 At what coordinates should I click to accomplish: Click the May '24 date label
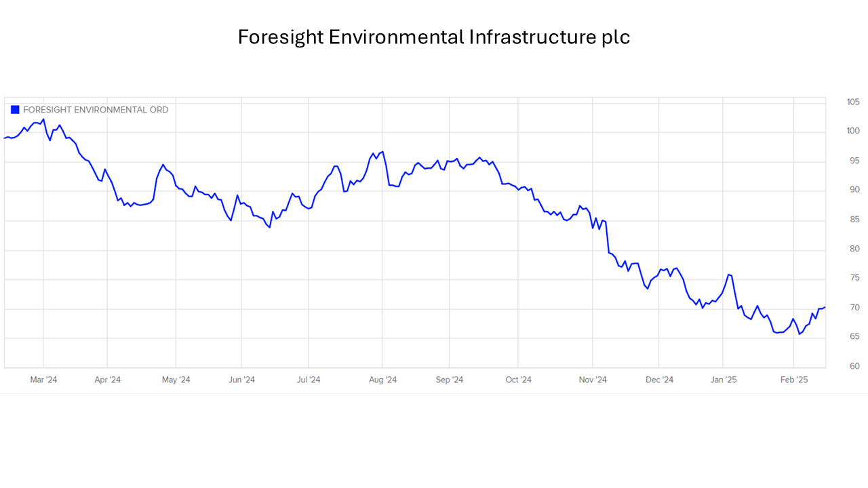coord(176,380)
